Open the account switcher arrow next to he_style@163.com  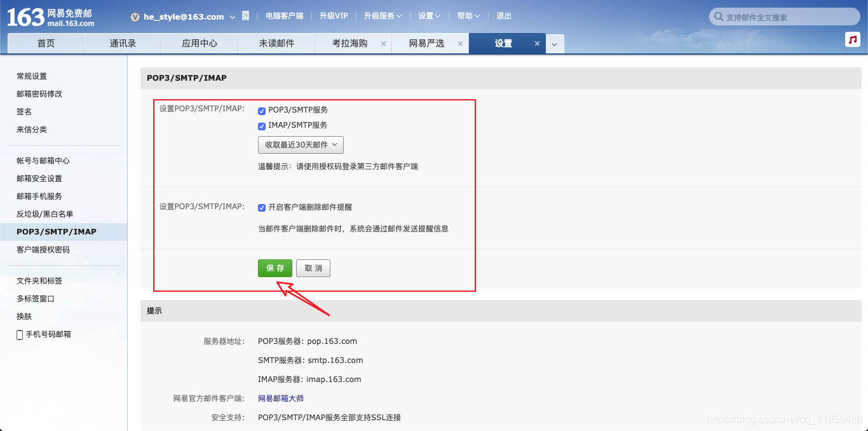coord(233,17)
